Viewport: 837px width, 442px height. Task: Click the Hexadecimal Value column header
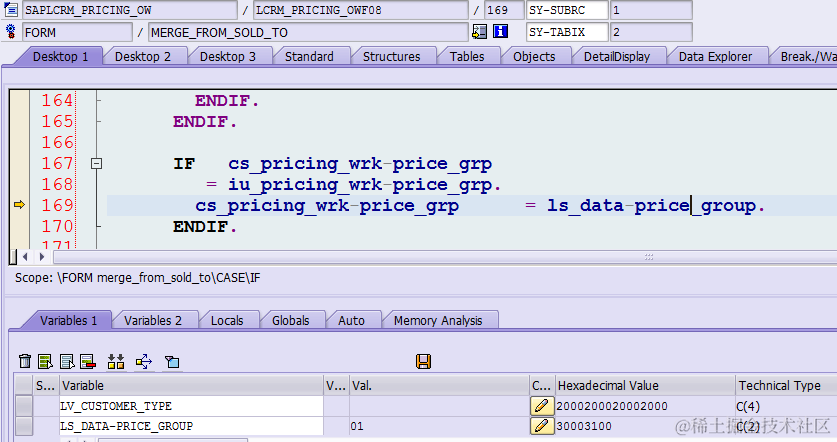coord(645,385)
